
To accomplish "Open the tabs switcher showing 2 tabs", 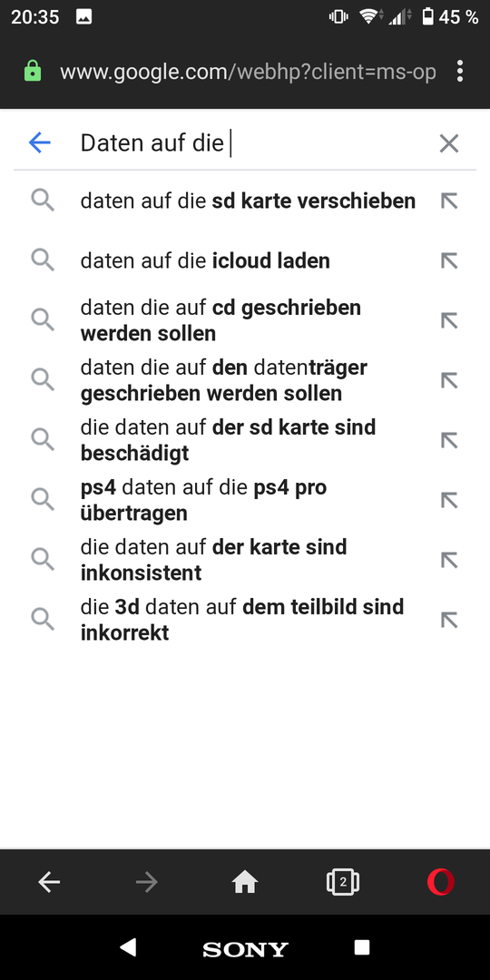I will click(342, 883).
